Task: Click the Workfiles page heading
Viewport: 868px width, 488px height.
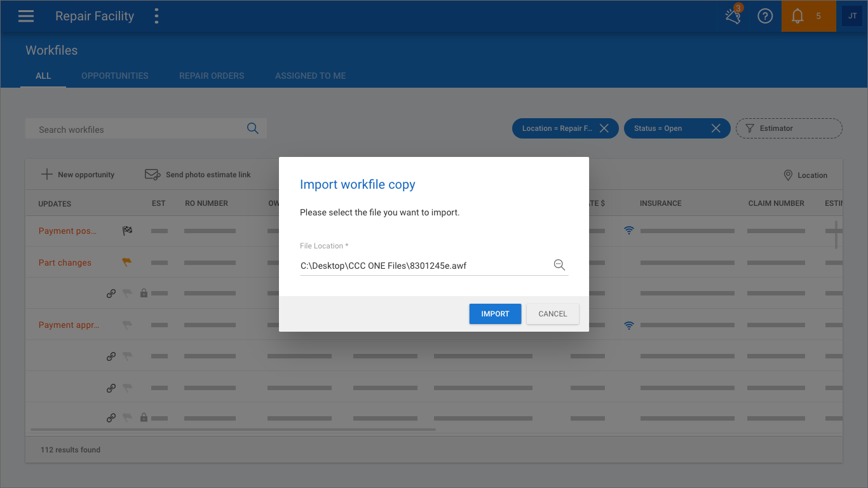Action: pyautogui.click(x=51, y=50)
